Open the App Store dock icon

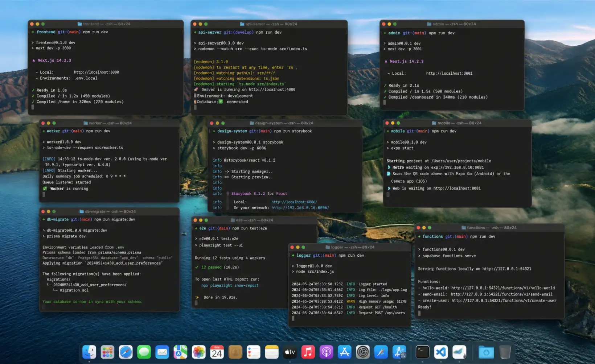pyautogui.click(x=344, y=352)
